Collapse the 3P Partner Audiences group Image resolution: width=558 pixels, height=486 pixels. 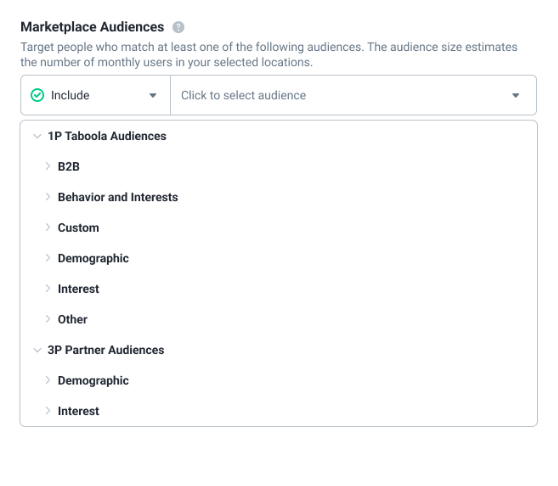[x=37, y=350]
